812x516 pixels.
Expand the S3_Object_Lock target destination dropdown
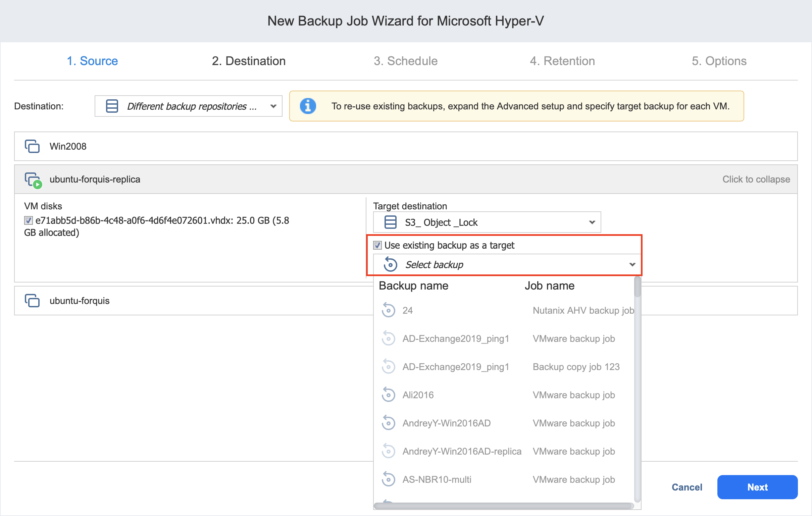pos(592,222)
